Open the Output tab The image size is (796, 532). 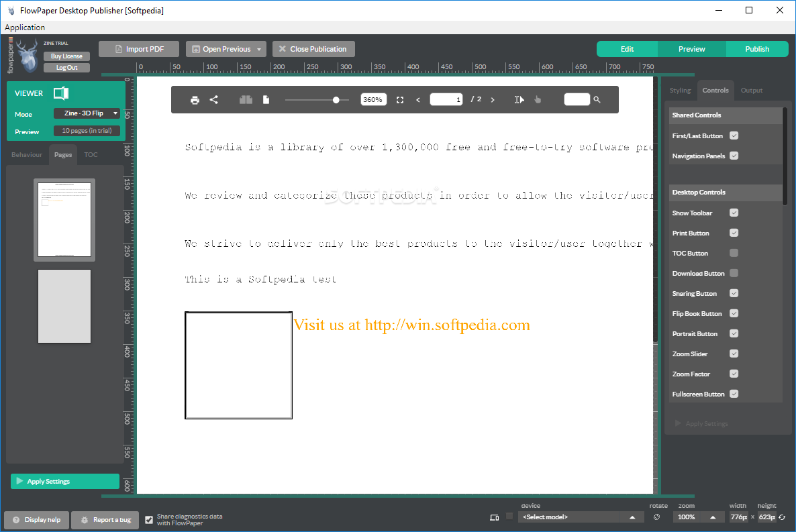(x=751, y=91)
